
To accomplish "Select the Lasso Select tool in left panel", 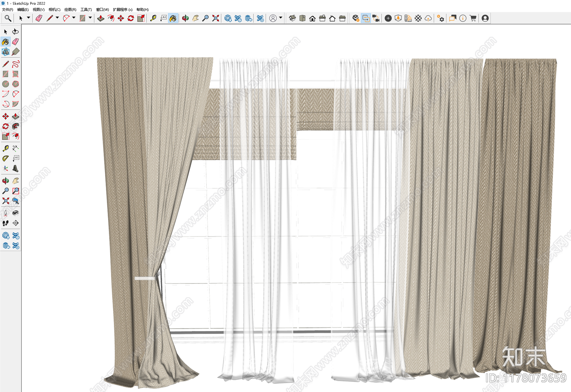I will (15, 32).
